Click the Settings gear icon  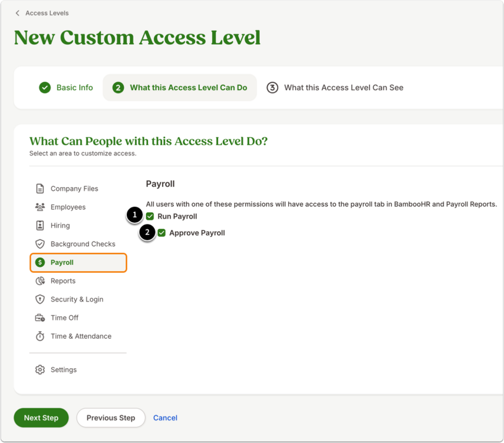[x=40, y=370]
